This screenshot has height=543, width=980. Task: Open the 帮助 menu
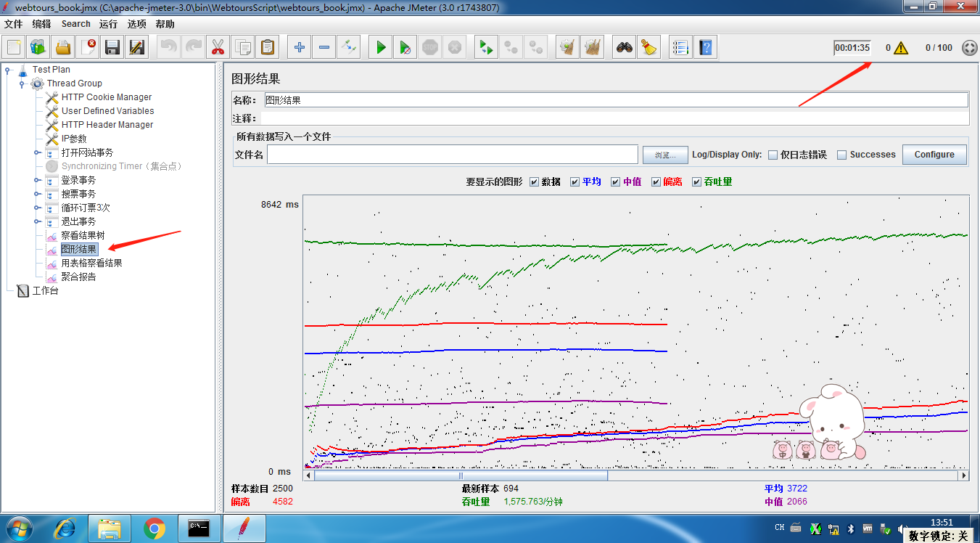[x=165, y=24]
